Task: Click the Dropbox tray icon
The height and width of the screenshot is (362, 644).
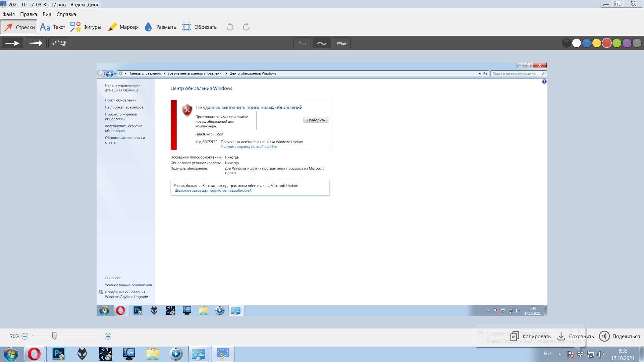Action: pos(581,354)
